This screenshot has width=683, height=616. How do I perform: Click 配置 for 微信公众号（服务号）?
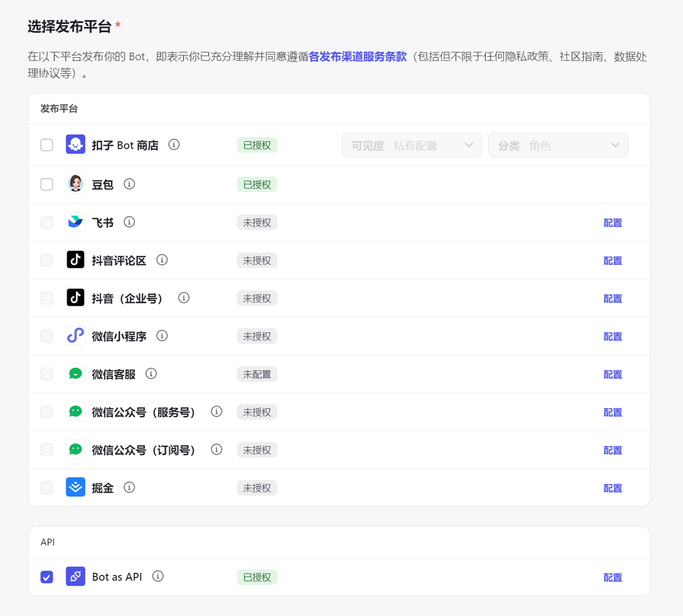pyautogui.click(x=613, y=412)
